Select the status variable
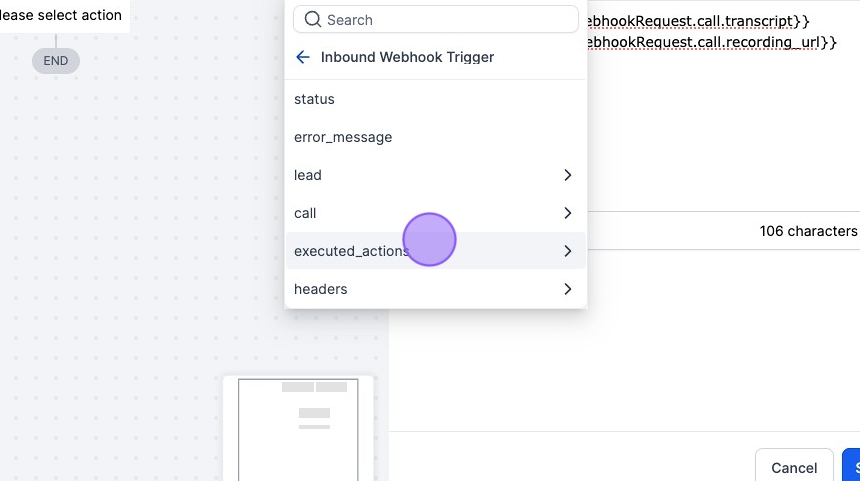The image size is (860, 481). coord(314,99)
